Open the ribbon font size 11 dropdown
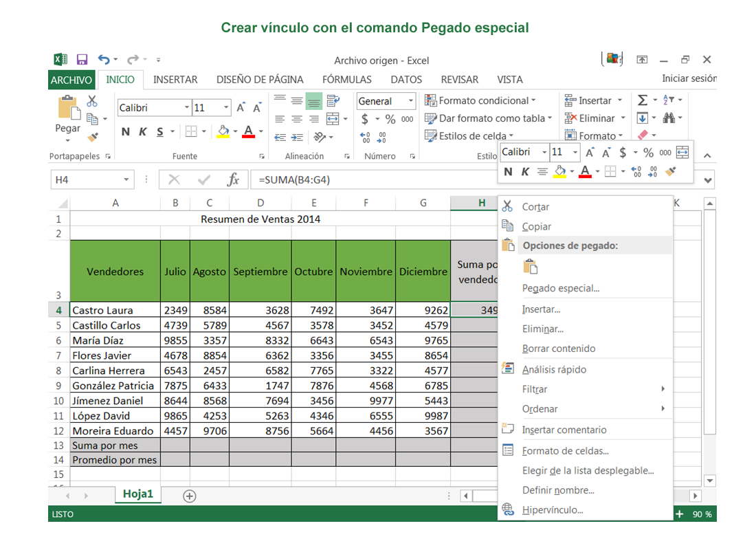 [225, 107]
